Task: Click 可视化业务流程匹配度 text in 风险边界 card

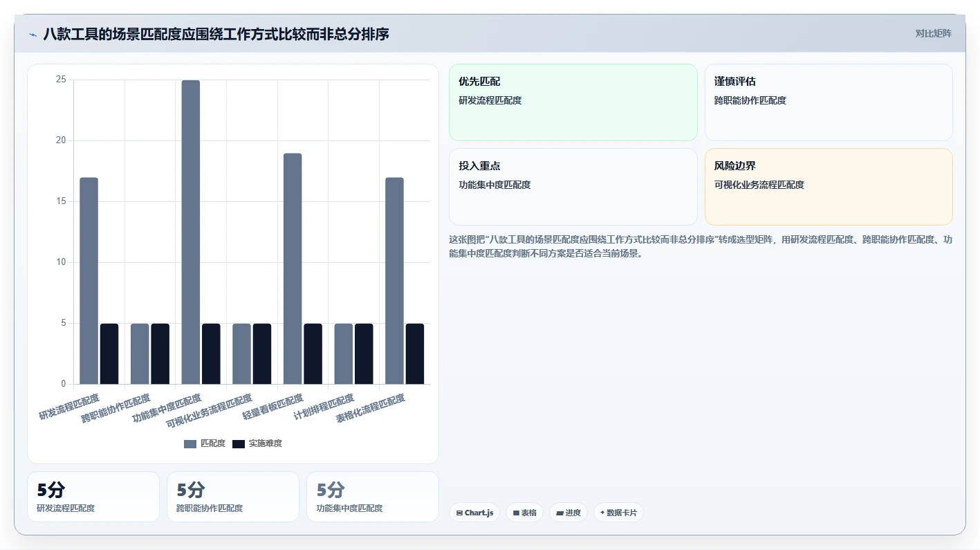Action: coord(759,185)
